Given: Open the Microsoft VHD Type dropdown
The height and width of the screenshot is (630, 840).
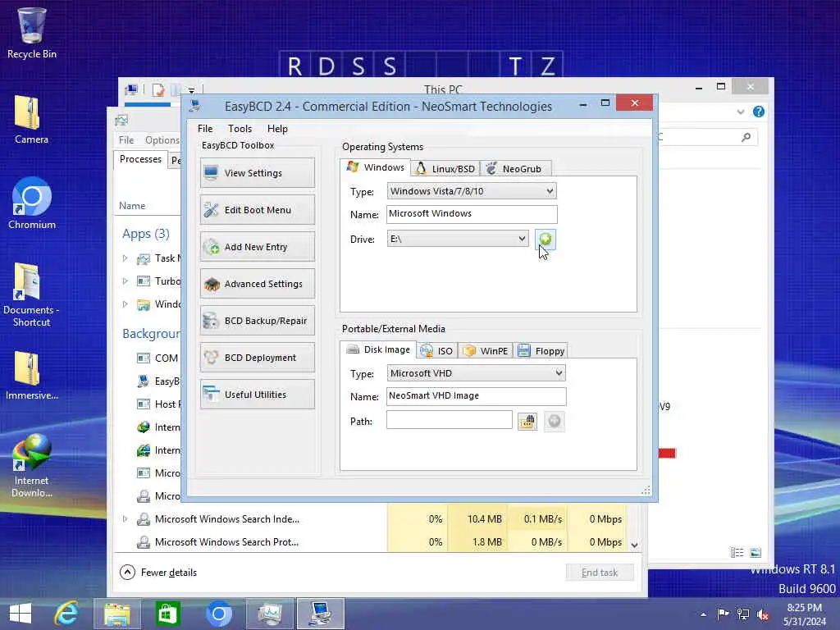Looking at the screenshot, I should [x=476, y=373].
